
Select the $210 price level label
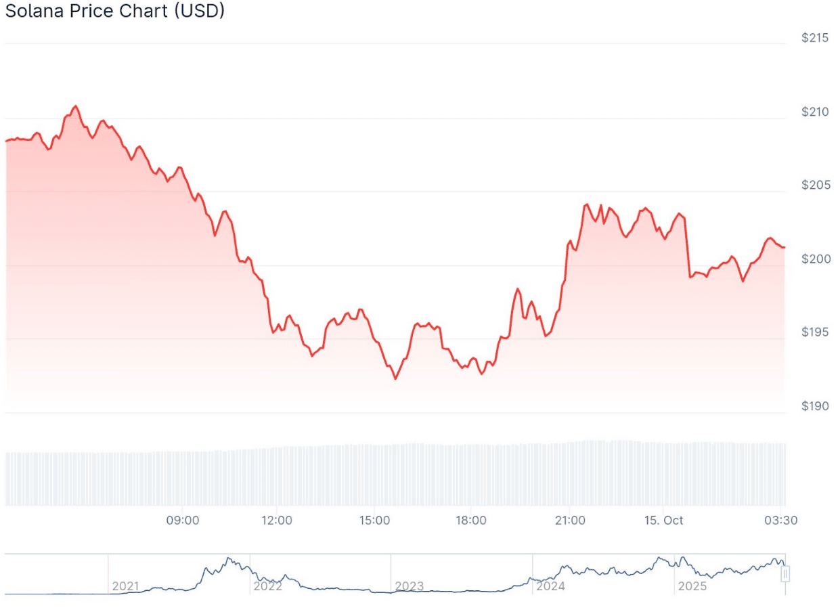tap(815, 112)
